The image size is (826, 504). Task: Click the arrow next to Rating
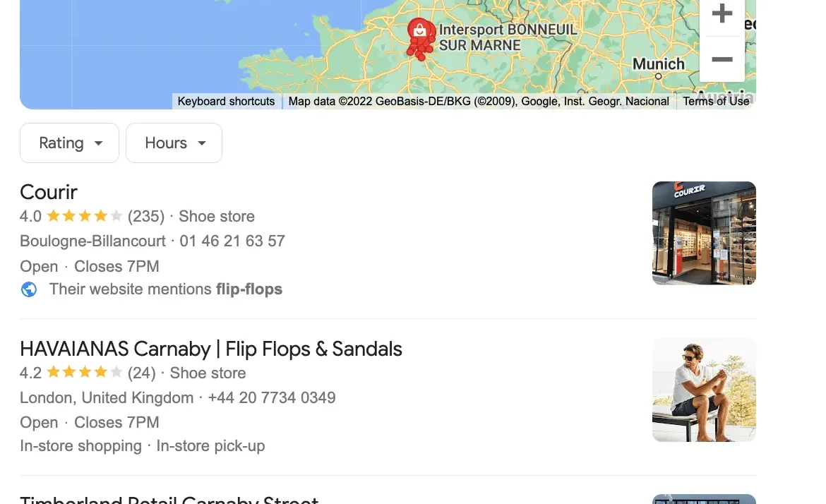tap(99, 143)
